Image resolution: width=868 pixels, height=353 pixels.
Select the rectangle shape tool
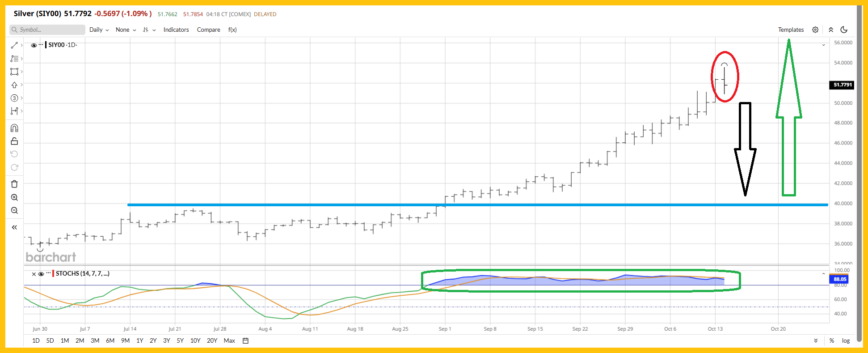tap(14, 72)
